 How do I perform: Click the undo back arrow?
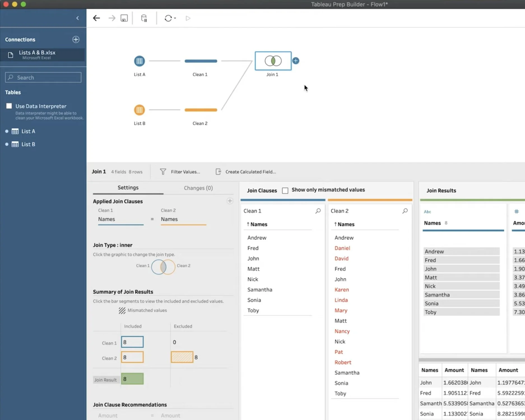[96, 18]
